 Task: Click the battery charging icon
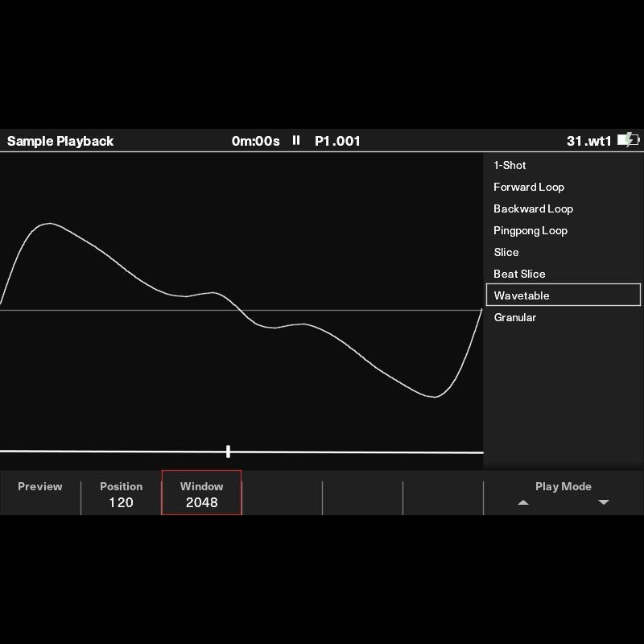click(628, 140)
